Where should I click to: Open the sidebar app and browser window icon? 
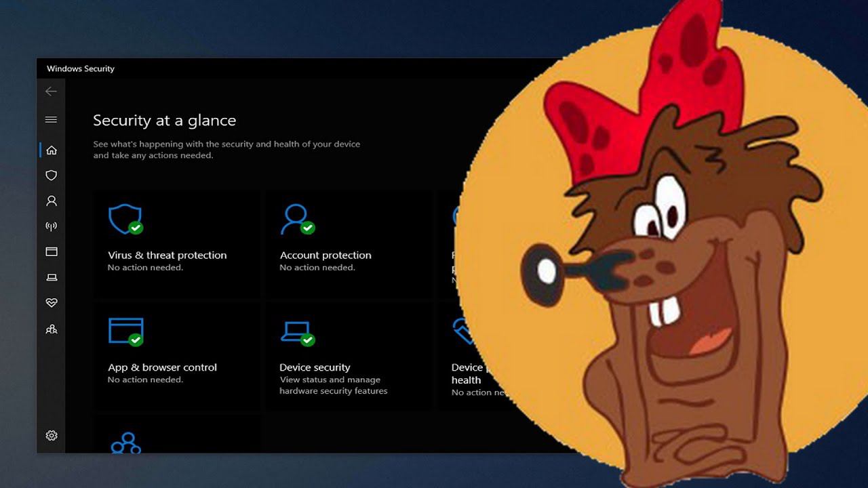(x=52, y=251)
